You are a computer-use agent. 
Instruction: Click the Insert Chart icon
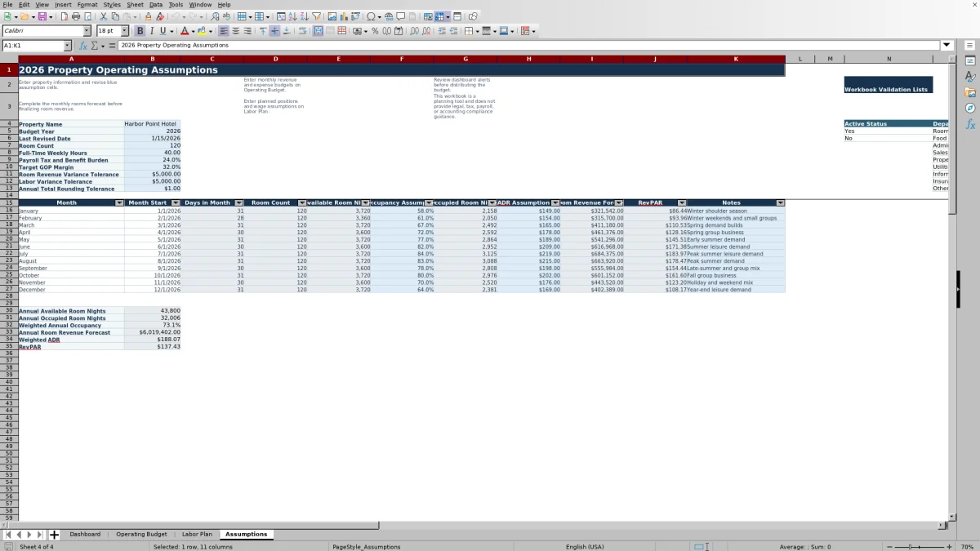click(344, 16)
